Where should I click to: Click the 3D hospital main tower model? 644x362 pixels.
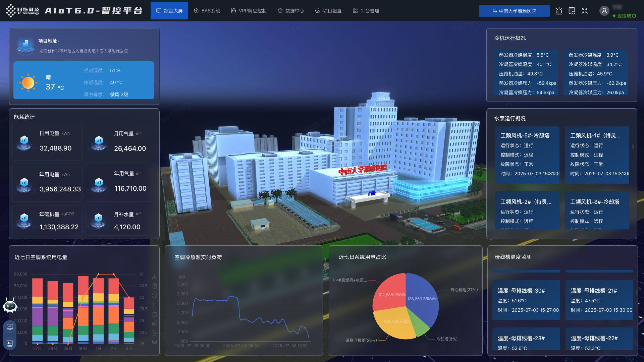382,137
